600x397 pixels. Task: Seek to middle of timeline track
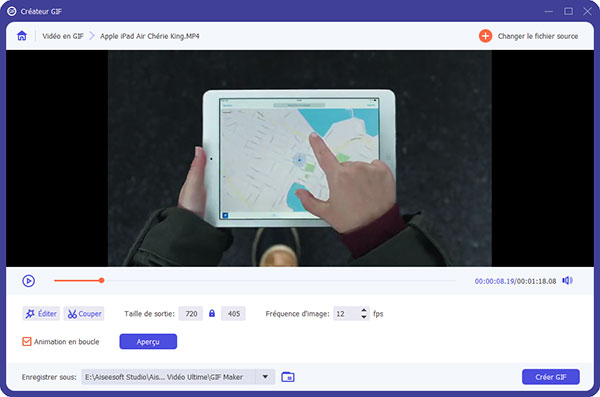255,281
